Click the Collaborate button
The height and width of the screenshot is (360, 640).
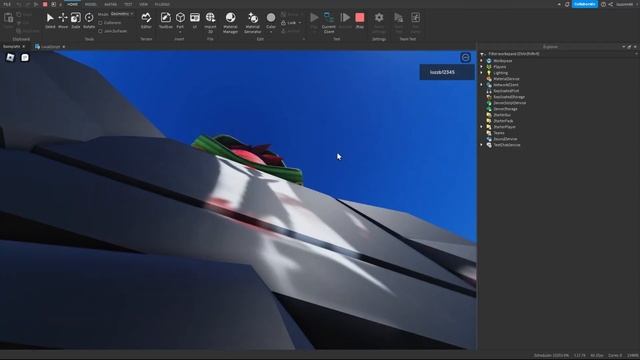pyautogui.click(x=584, y=4)
